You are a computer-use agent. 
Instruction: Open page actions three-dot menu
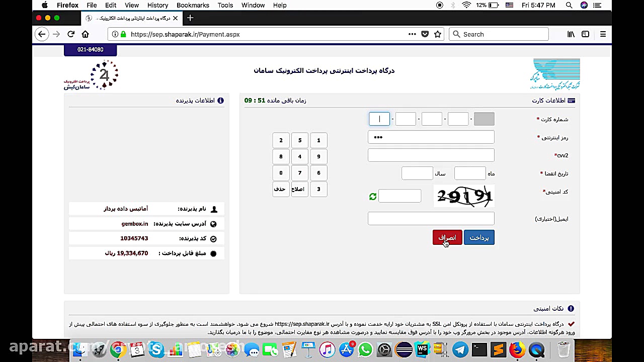click(412, 34)
